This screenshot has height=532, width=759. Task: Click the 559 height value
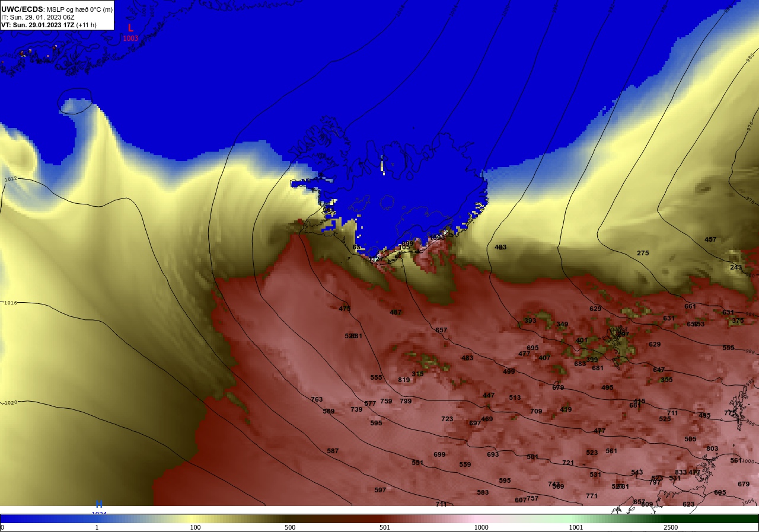tap(465, 464)
